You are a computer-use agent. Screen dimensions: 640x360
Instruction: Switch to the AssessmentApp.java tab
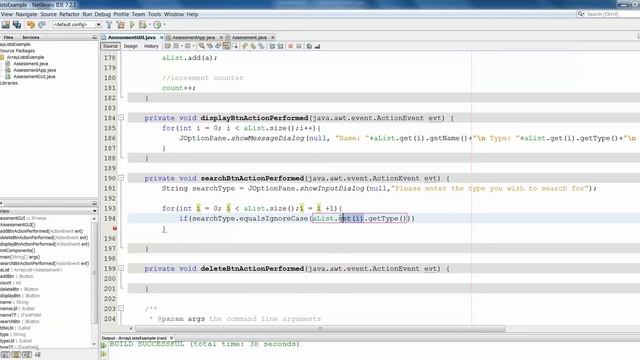tap(193, 37)
